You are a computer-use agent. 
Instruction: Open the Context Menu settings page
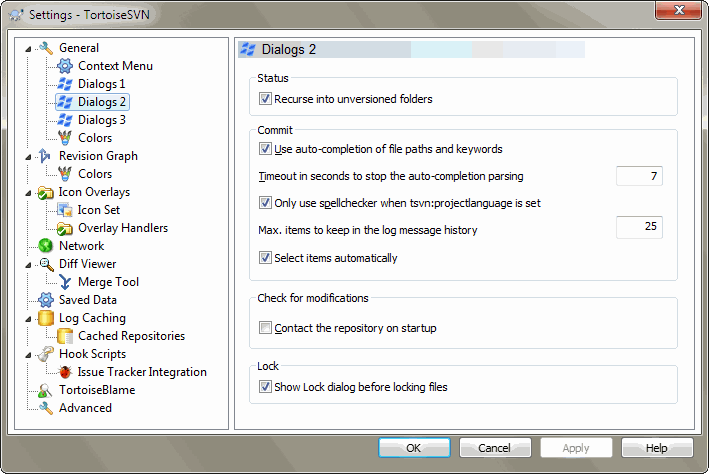[x=115, y=66]
